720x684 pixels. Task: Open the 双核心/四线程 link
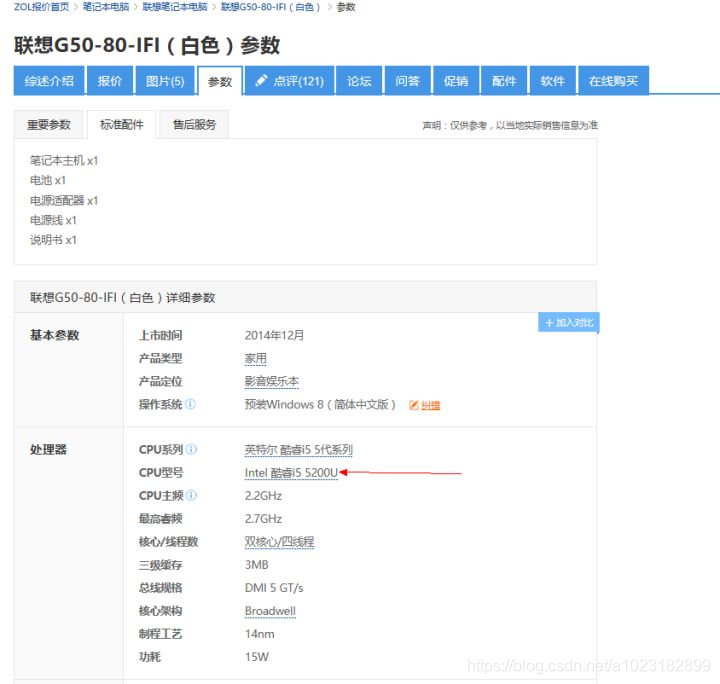point(279,542)
